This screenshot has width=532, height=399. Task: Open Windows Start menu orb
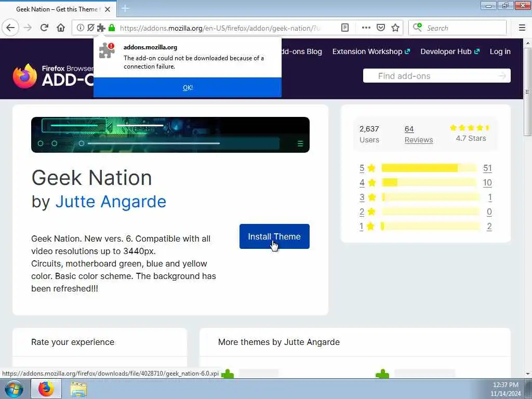(14, 389)
